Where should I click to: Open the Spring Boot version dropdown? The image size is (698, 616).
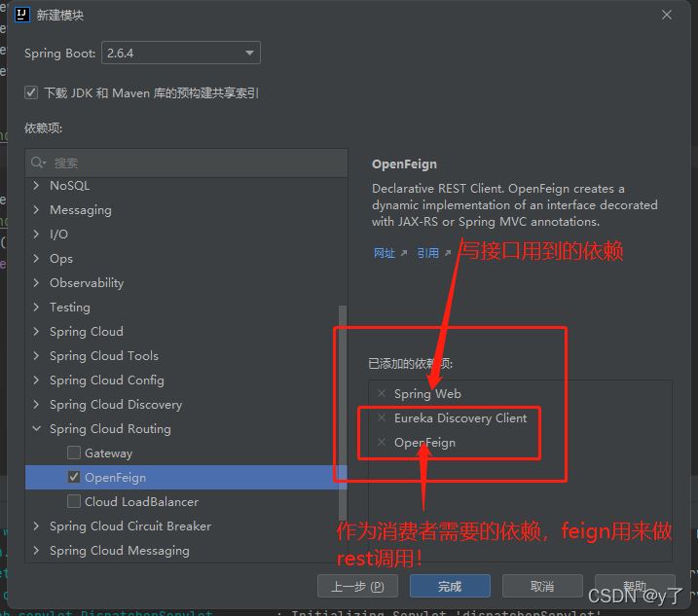tap(181, 54)
